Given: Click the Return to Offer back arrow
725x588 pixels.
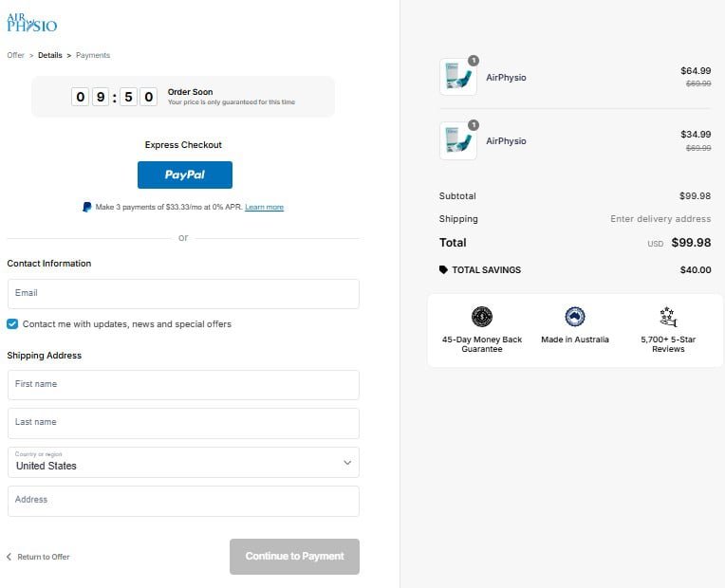Looking at the screenshot, I should coord(9,557).
